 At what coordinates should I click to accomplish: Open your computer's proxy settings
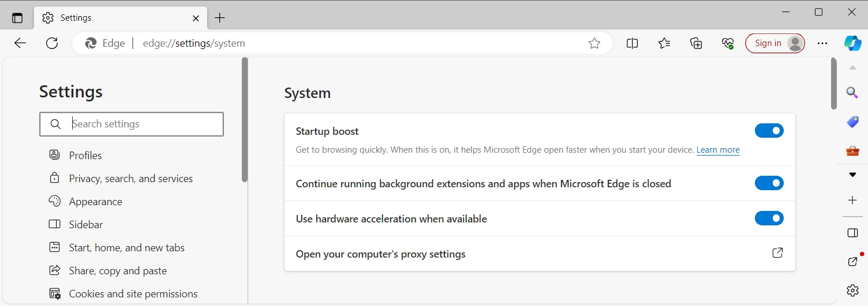click(540, 254)
